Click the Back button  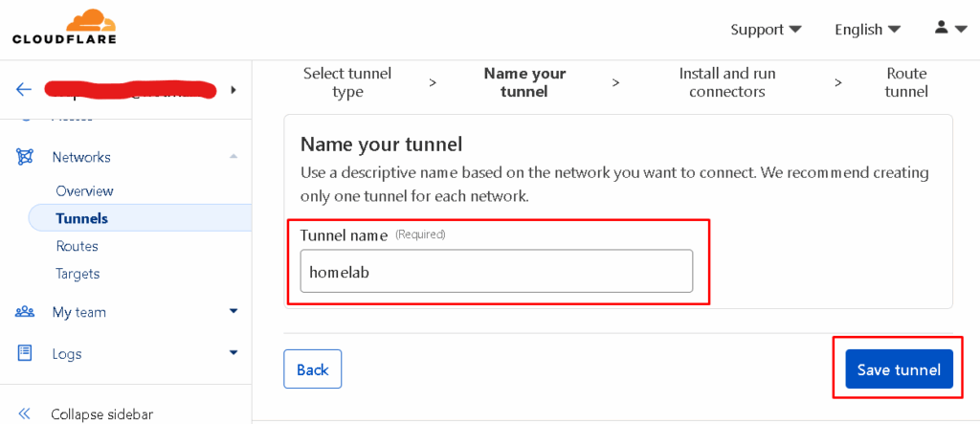(313, 369)
